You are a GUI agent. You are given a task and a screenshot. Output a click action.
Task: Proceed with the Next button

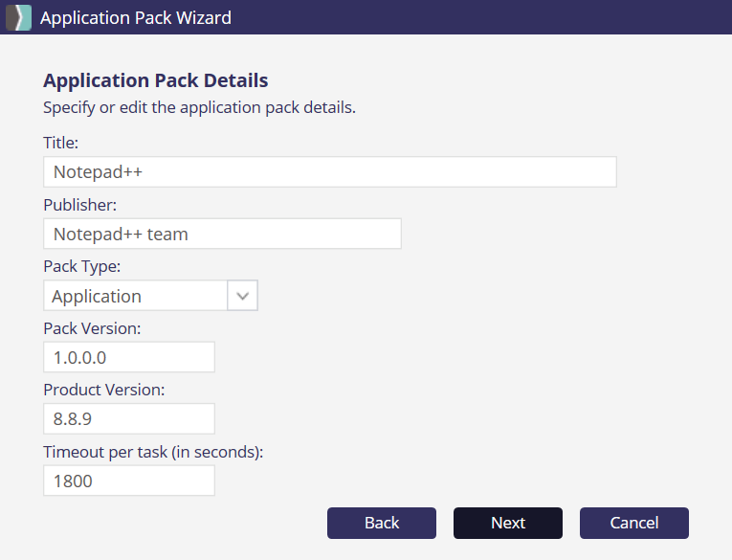(507, 523)
